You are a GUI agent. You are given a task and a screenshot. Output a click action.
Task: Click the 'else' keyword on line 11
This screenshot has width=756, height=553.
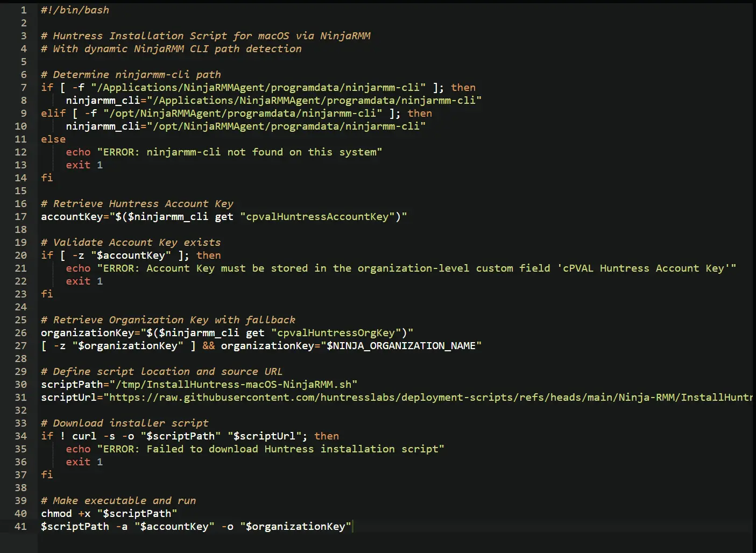53,139
